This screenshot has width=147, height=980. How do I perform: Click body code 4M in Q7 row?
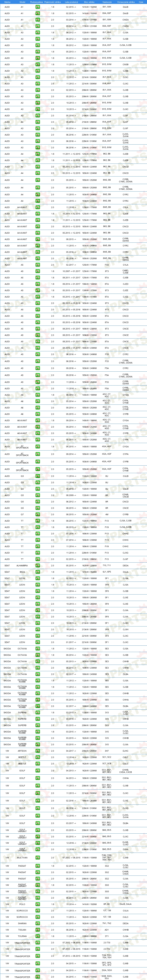[x=107, y=514]
